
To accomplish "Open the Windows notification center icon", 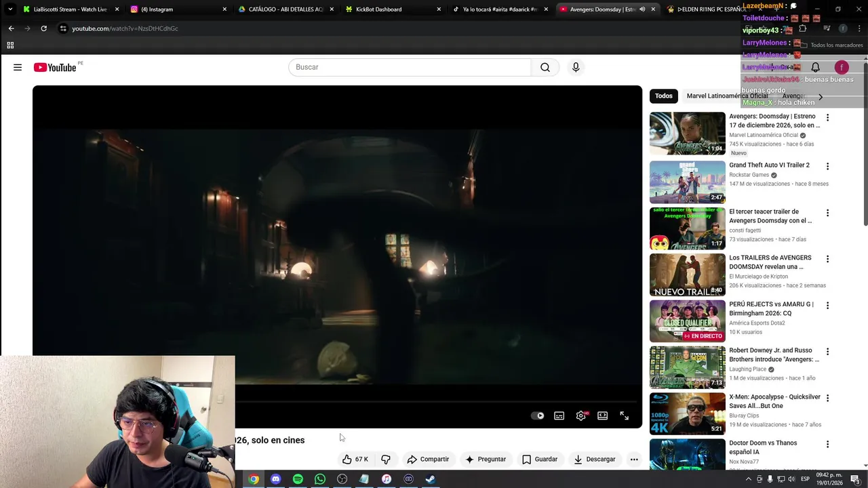I will [855, 479].
